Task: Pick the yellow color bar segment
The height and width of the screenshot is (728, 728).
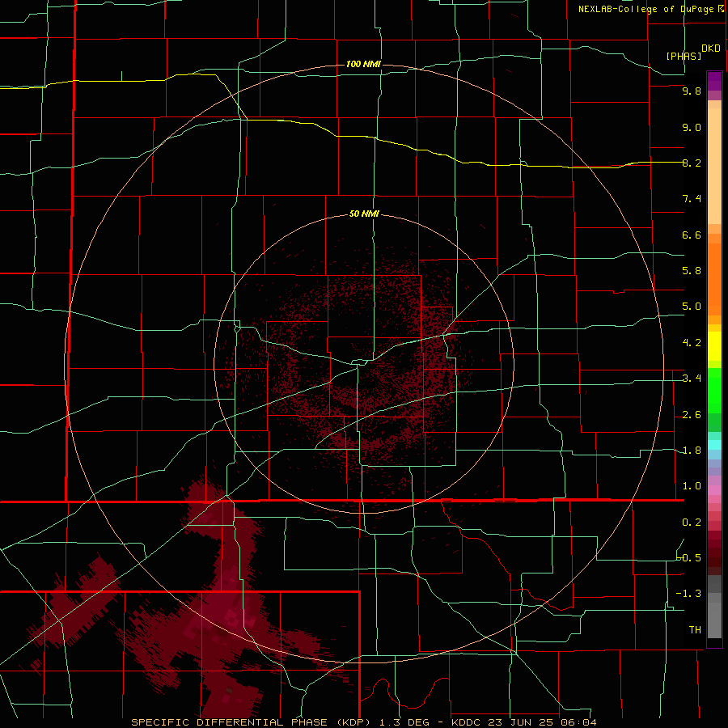Action: 714,346
